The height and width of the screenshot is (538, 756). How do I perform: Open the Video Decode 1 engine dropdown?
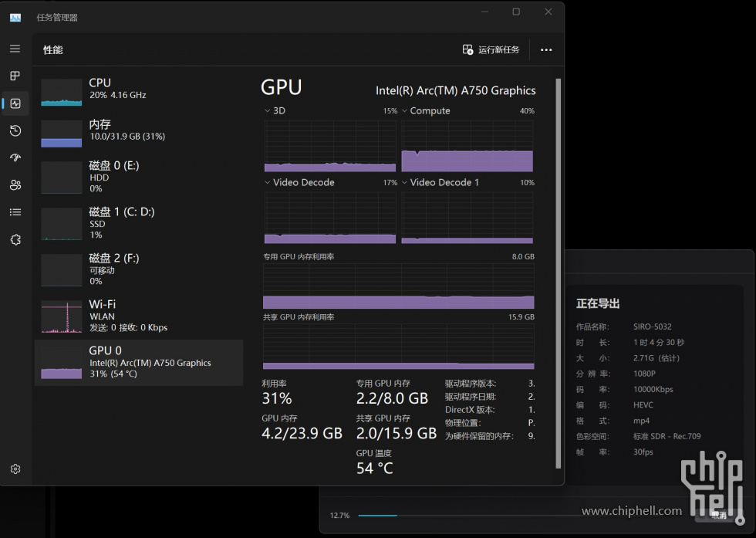pos(404,182)
